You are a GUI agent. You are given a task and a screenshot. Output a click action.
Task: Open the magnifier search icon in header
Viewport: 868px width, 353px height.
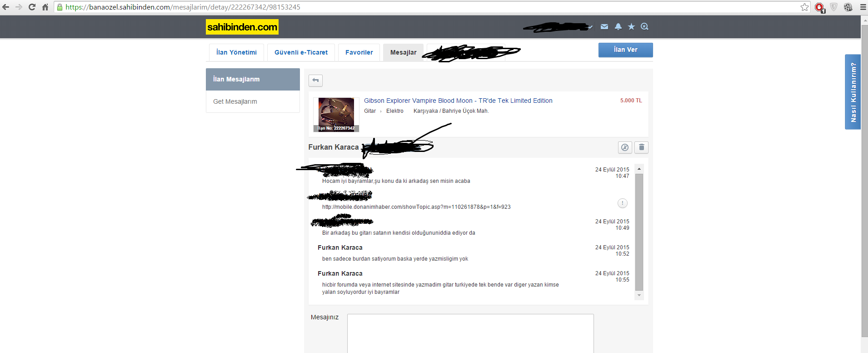point(644,26)
